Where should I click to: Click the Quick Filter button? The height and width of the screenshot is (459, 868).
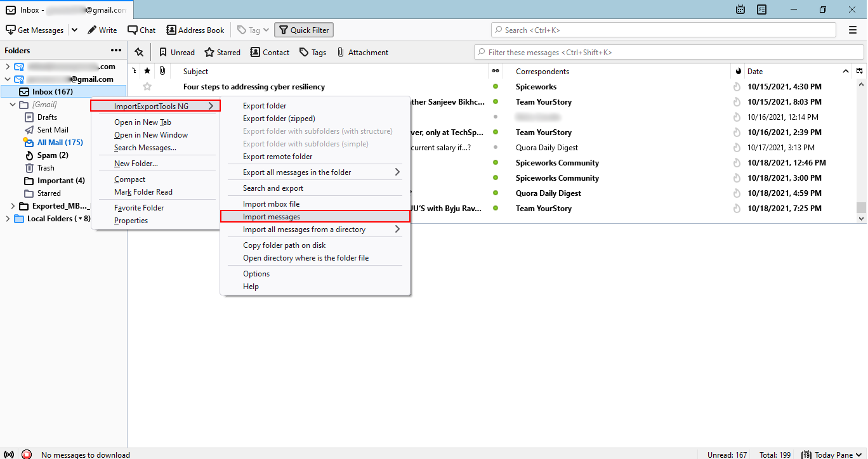pos(303,30)
